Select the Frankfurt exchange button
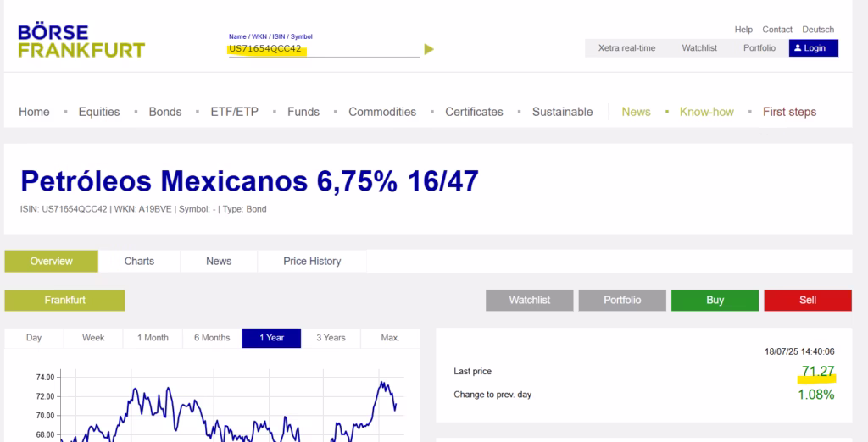Image resolution: width=868 pixels, height=442 pixels. [x=64, y=301]
